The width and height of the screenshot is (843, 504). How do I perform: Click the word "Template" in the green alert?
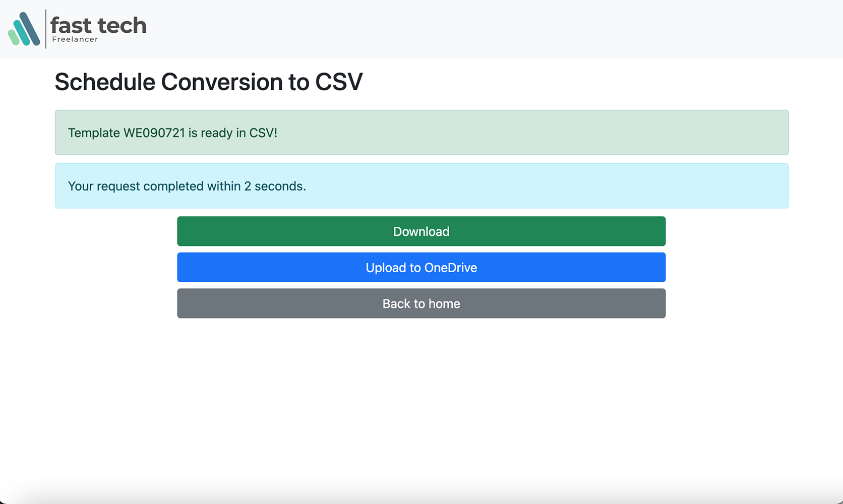coord(94,133)
